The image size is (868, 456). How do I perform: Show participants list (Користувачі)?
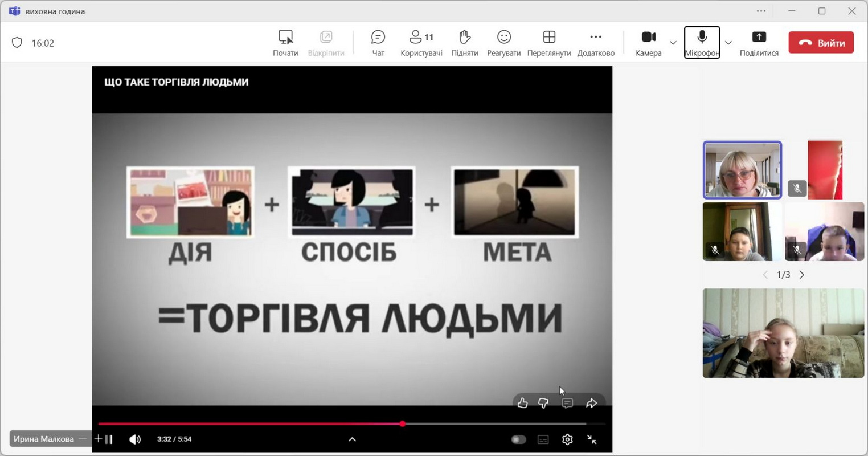point(421,43)
